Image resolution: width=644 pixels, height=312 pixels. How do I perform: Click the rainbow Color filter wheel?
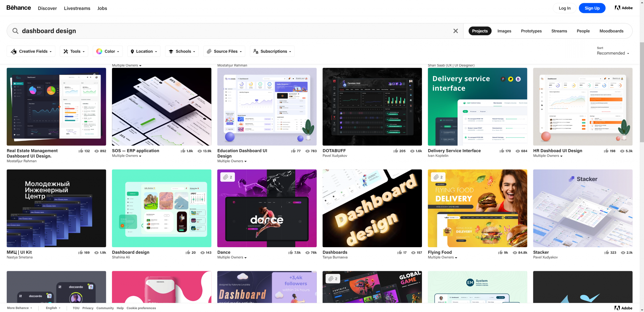[99, 51]
